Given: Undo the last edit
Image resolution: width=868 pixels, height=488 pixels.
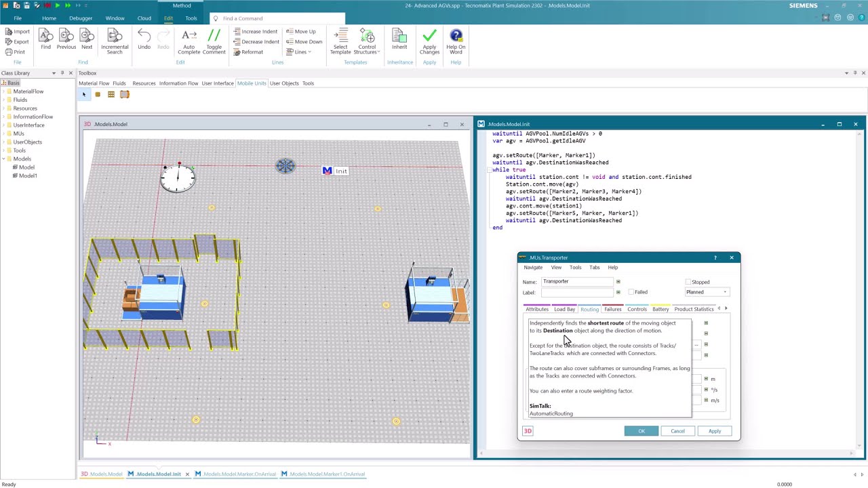Looking at the screenshot, I should coord(144,39).
